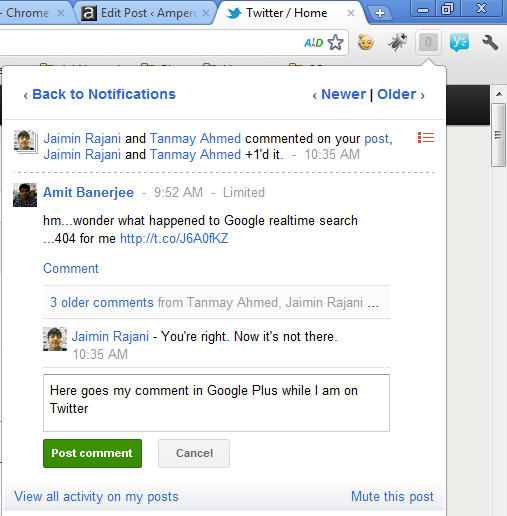The height and width of the screenshot is (516, 507).
Task: Click the Post comment button
Action: [x=92, y=453]
